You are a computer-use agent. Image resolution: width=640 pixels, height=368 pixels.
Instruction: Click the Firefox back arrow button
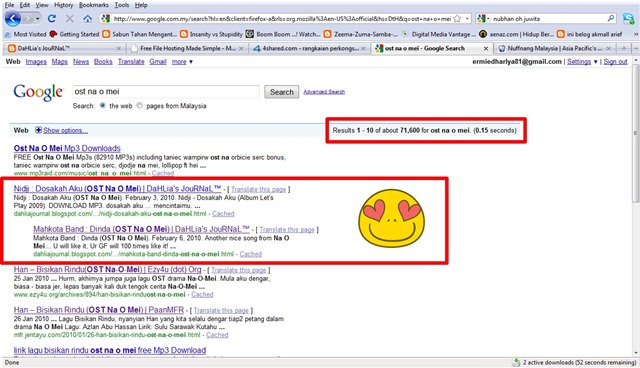pos(13,18)
